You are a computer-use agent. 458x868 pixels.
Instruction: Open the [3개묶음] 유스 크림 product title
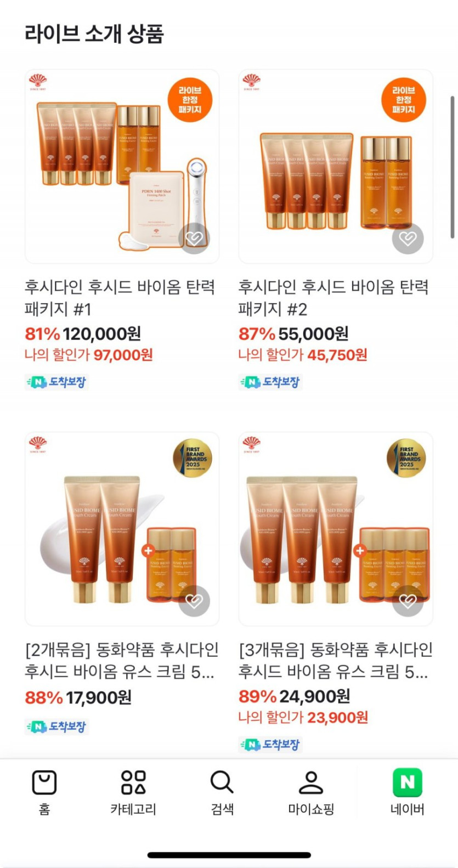pos(336,661)
